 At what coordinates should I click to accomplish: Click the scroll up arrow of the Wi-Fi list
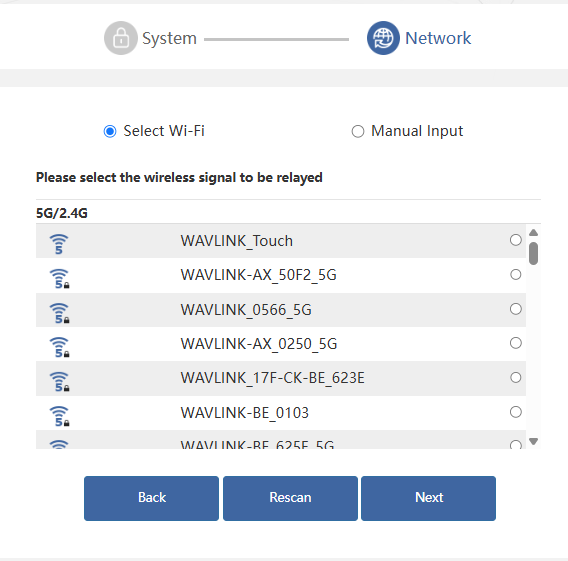533,233
